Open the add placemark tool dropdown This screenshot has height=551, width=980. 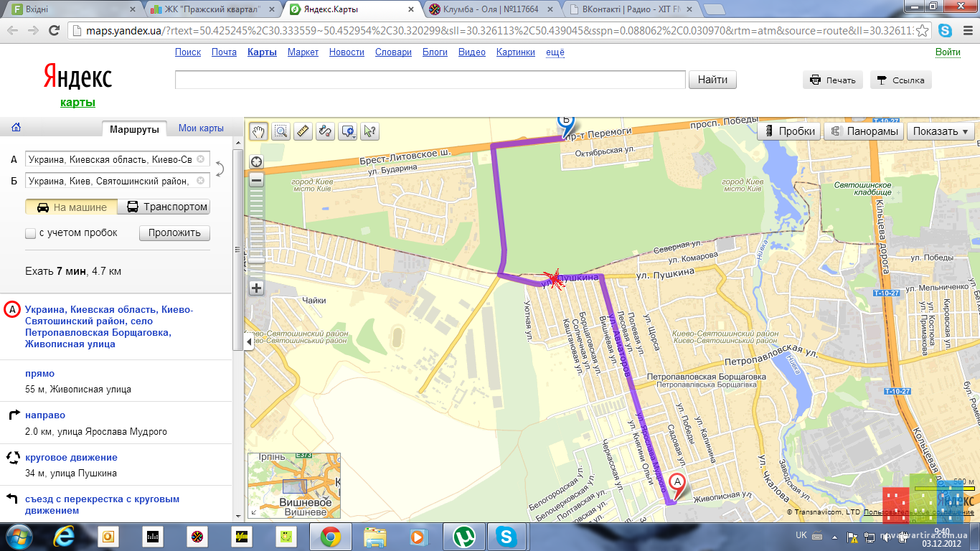point(348,131)
